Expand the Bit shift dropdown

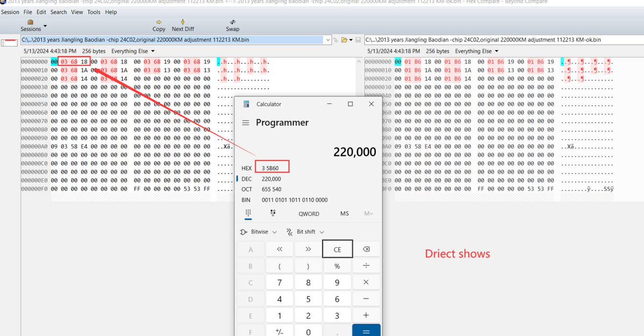tap(304, 232)
